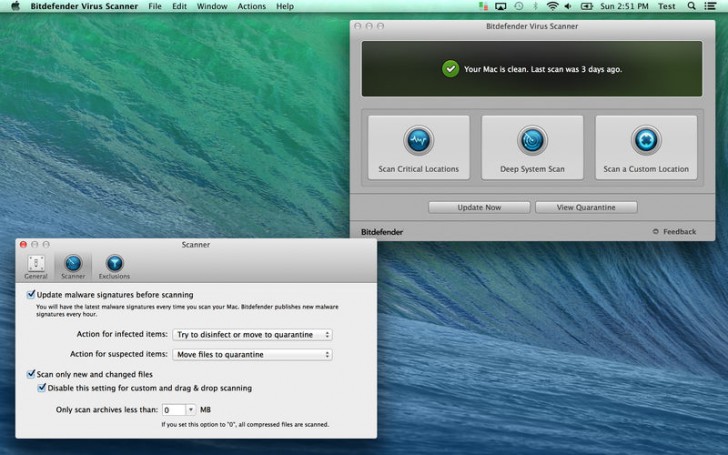
Task: Start a Deep System Scan
Action: 532,141
